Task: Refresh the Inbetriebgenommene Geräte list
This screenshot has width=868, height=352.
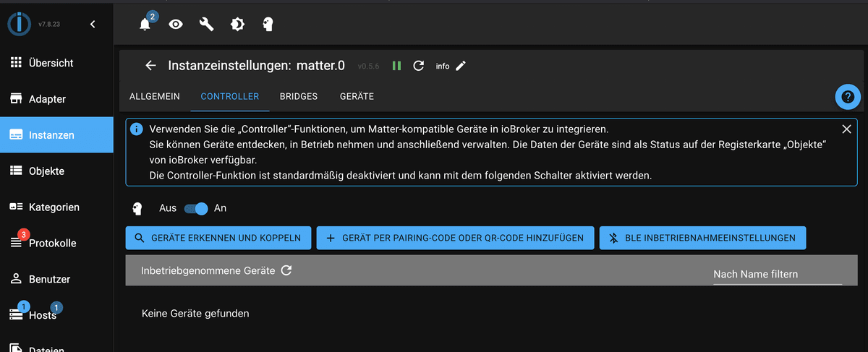Action: tap(286, 270)
